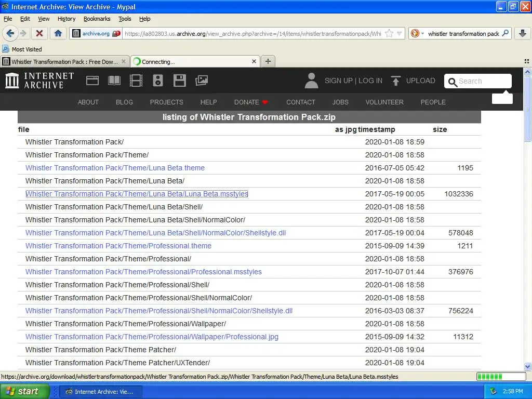Open Professional Shellstyle.dll link
This screenshot has width=532, height=399.
point(159,311)
